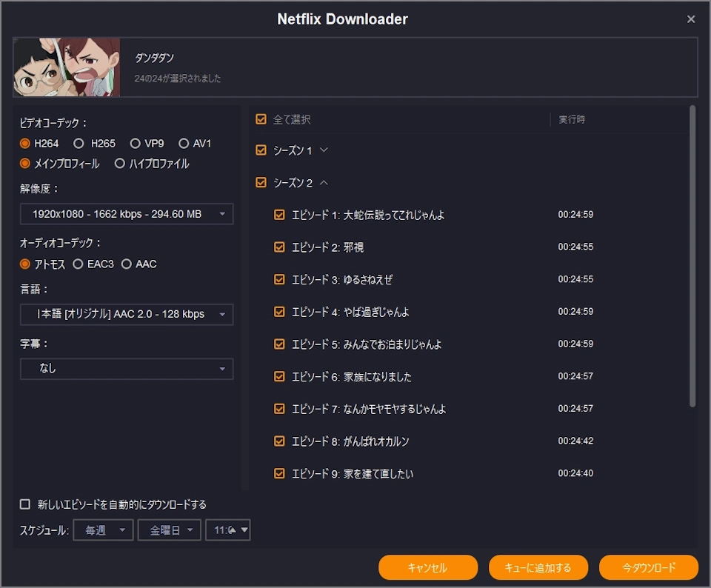Select EAC3 audio codec
Image resolution: width=711 pixels, height=588 pixels.
pyautogui.click(x=79, y=264)
